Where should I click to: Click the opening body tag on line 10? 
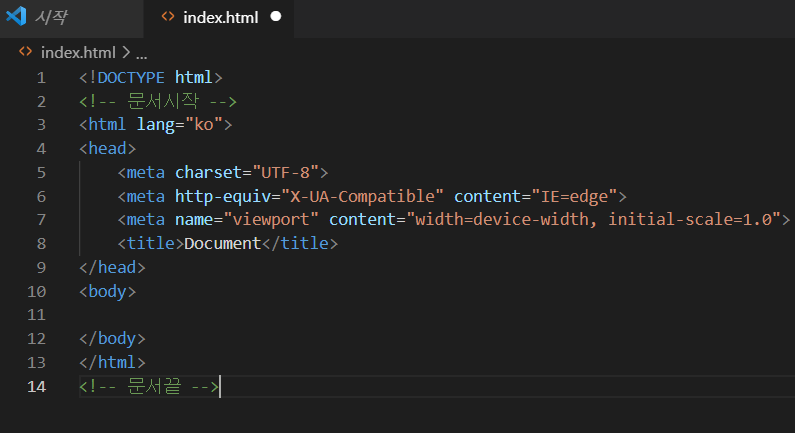(107, 292)
